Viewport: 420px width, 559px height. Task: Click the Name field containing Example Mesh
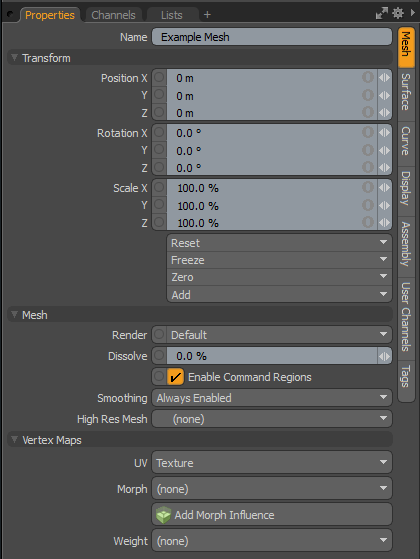272,37
